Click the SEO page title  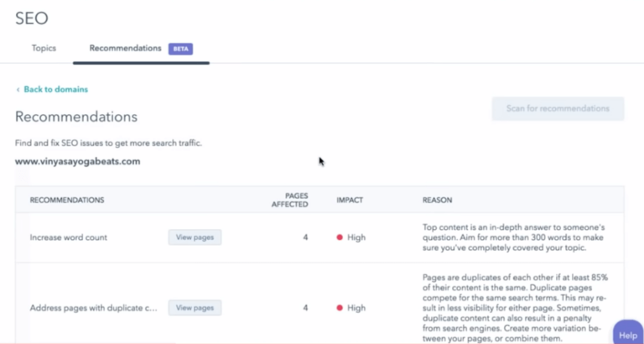[32, 17]
